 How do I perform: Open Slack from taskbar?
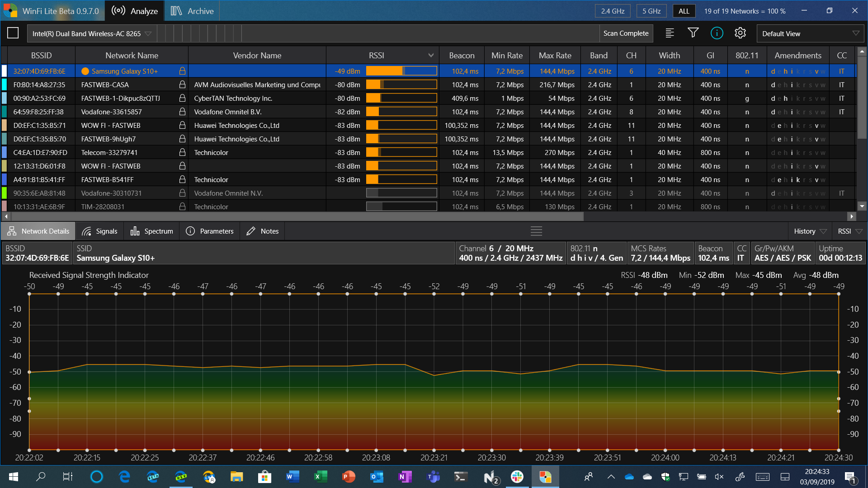click(517, 477)
